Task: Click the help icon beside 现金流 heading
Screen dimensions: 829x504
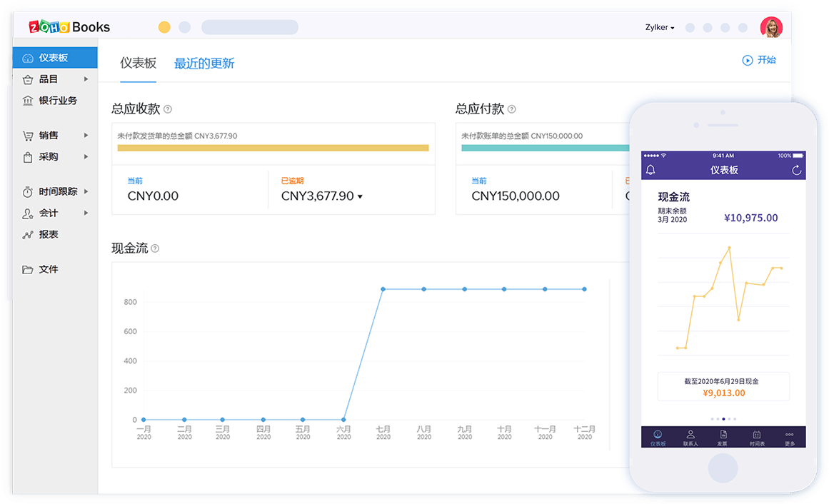Action: click(x=155, y=248)
